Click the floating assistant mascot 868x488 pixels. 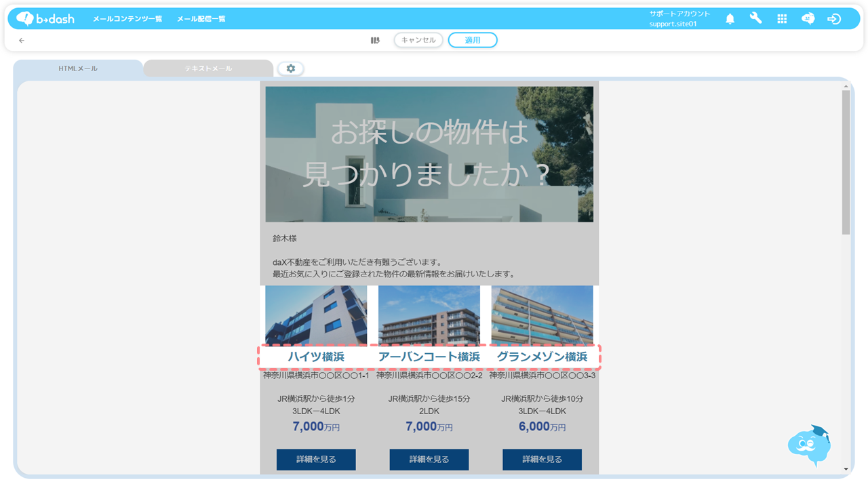click(810, 445)
